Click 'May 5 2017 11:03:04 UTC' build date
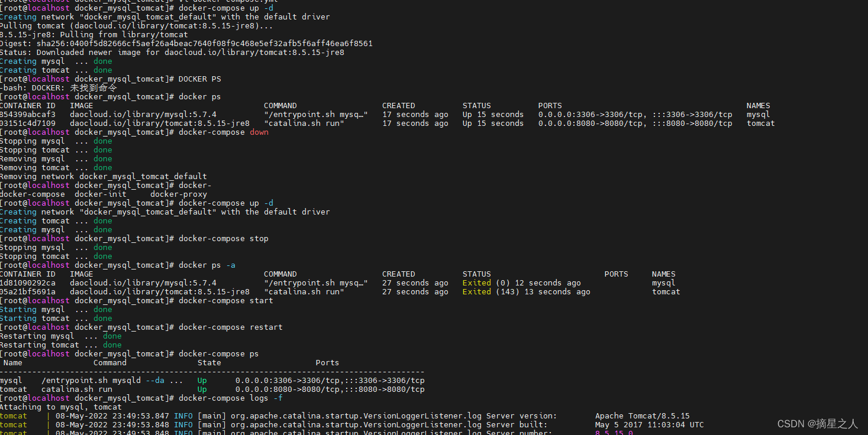Image resolution: width=868 pixels, height=435 pixels. pyautogui.click(x=649, y=425)
